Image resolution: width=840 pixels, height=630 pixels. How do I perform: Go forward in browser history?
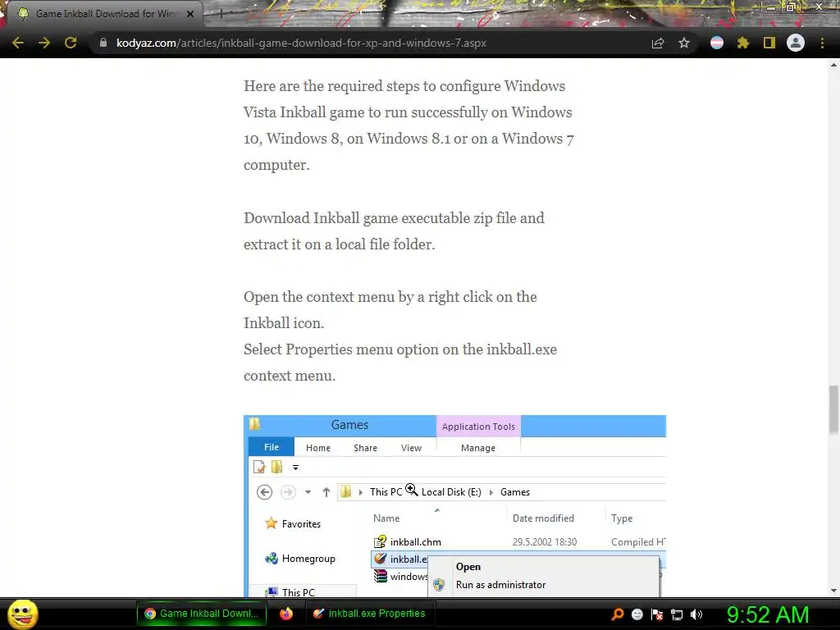point(44,43)
